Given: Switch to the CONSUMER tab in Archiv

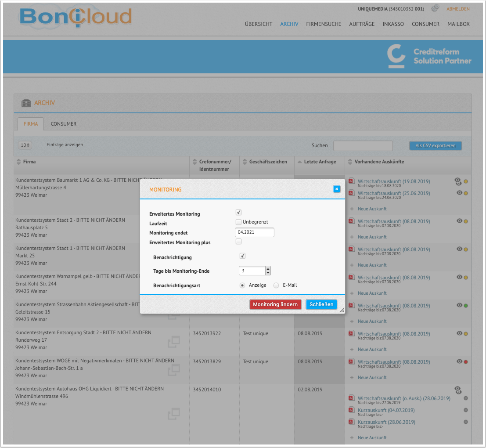Looking at the screenshot, I should tap(64, 124).
